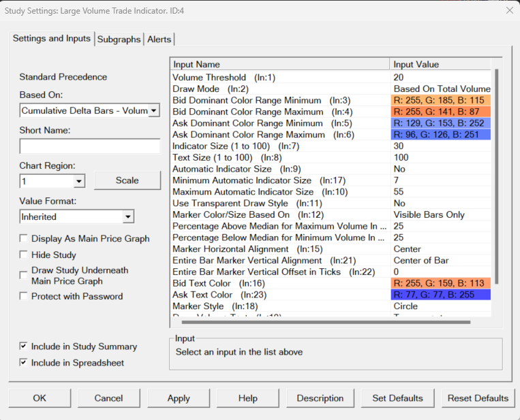Viewport: 520px width, 420px height.
Task: Toggle Protect with Password checkbox
Action: coord(25,296)
